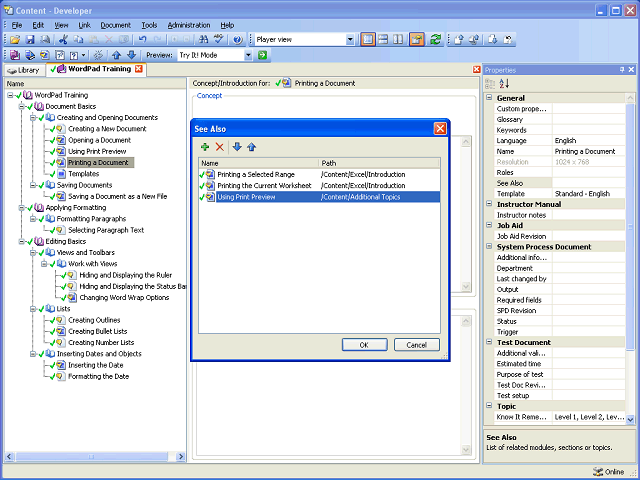Image resolution: width=640 pixels, height=480 pixels.
Task: Click the Open folder toolbar icon
Action: [15, 40]
